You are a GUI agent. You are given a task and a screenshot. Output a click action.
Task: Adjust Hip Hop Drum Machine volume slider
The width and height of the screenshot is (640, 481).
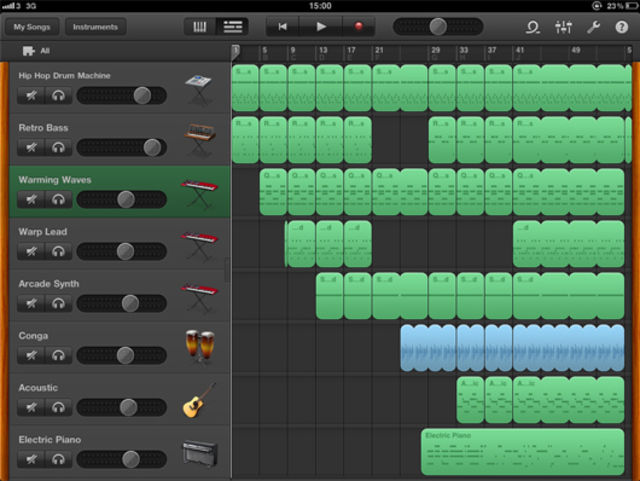(122, 96)
